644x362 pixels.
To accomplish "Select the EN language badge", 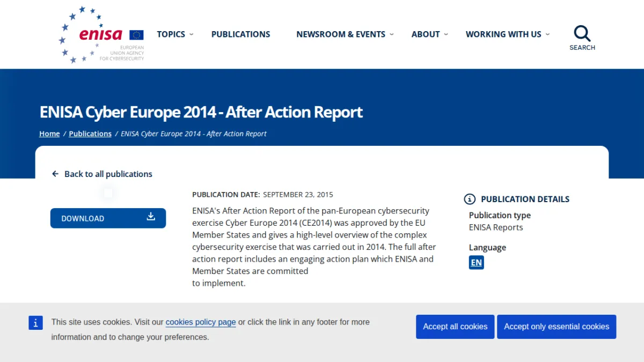I will point(476,262).
